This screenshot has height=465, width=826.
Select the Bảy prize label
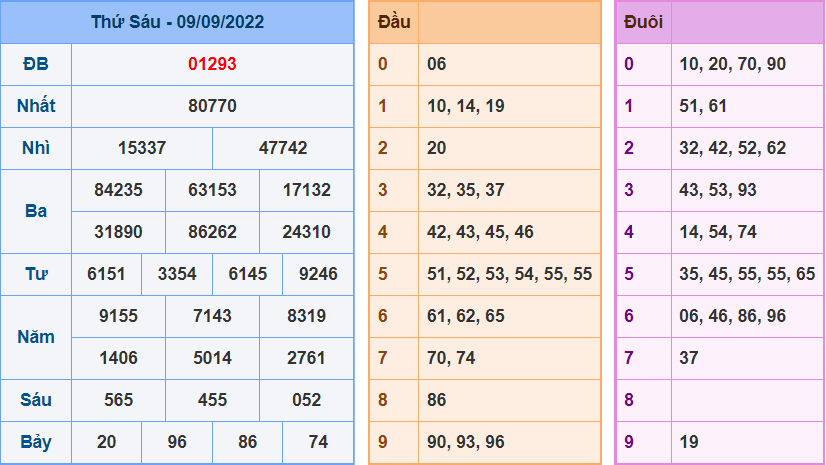pyautogui.click(x=36, y=442)
